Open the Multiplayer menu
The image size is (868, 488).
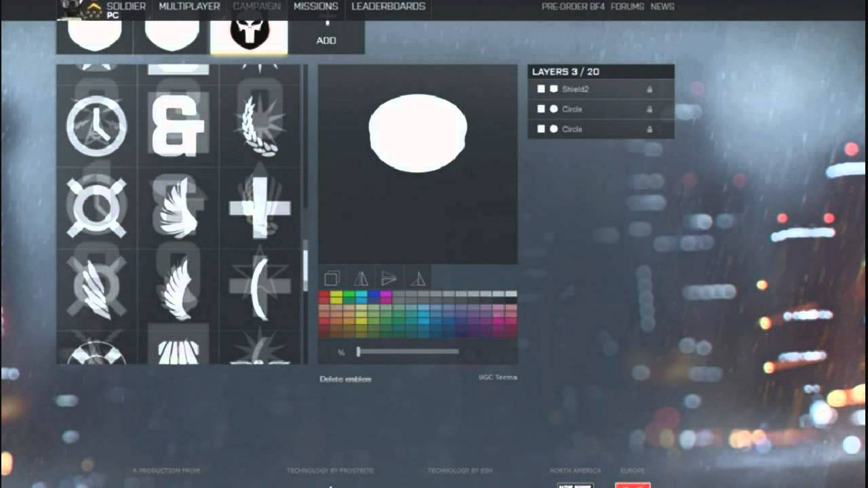point(189,6)
